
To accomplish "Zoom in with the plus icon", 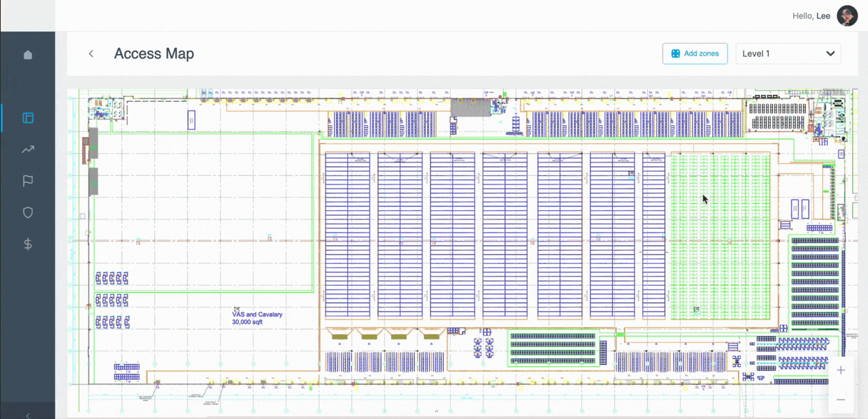I will 840,369.
